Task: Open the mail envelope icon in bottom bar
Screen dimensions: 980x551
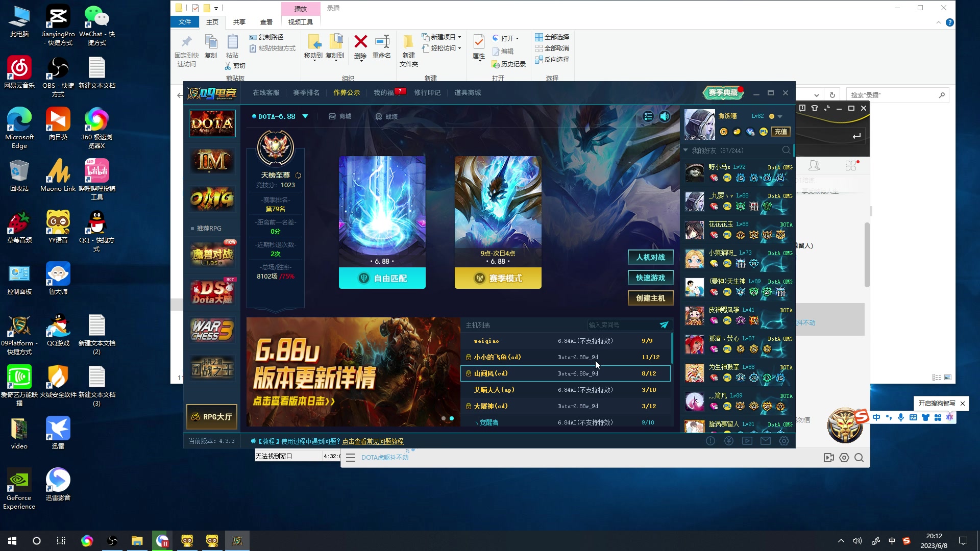Action: (766, 441)
